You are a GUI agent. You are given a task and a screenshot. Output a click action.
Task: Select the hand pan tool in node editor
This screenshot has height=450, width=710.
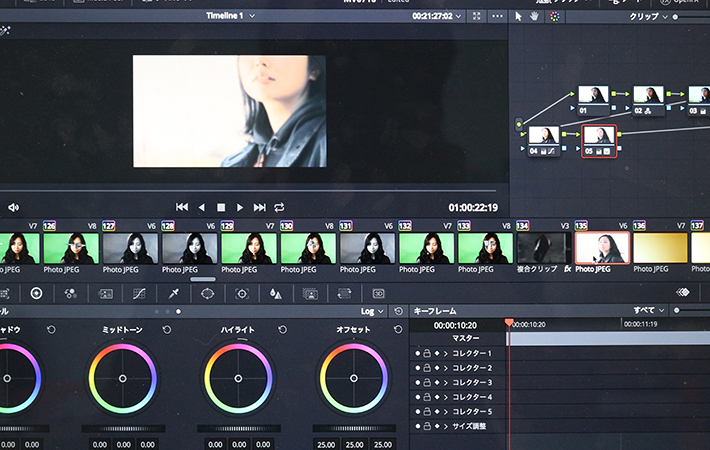pos(536,16)
